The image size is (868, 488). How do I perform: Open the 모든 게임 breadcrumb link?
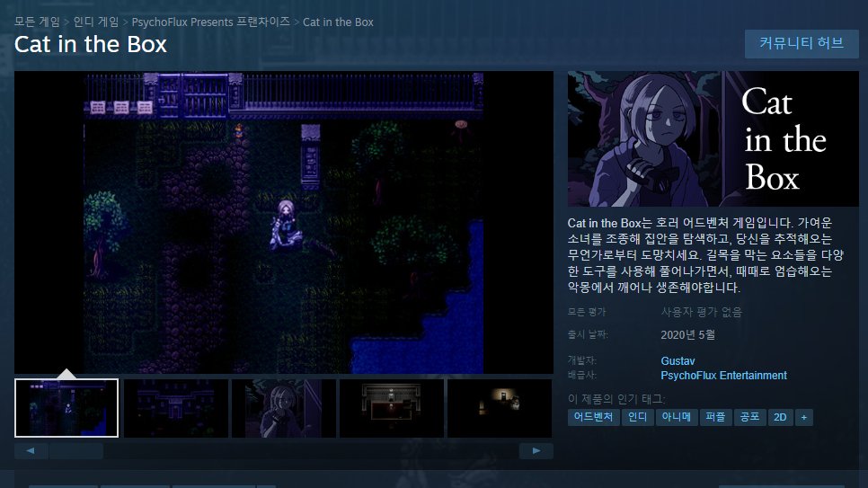click(x=37, y=22)
